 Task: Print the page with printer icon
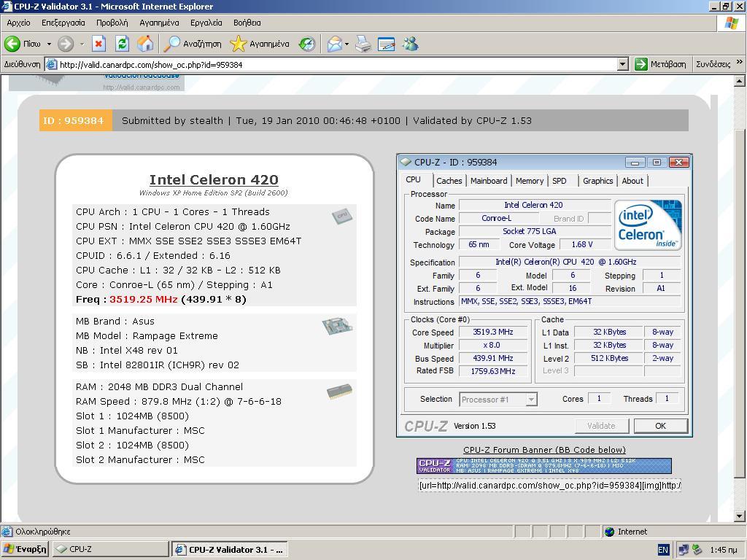363,44
